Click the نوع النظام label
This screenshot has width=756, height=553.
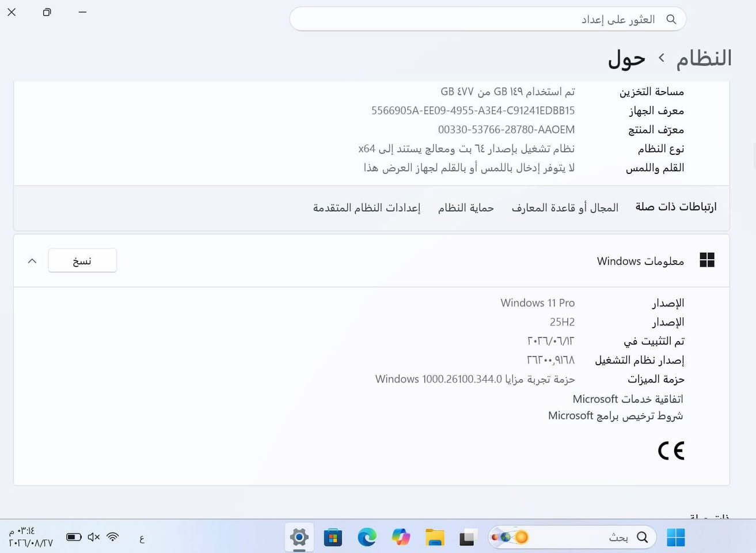point(660,149)
